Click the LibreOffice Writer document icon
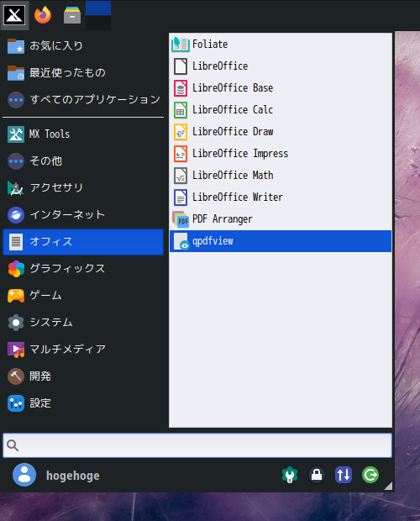The width and height of the screenshot is (420, 521). coord(181,197)
